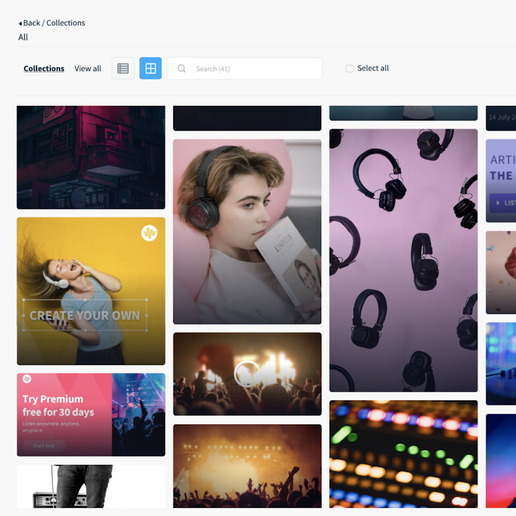Switch to list view layout icon
Image resolution: width=516 pixels, height=516 pixels.
(123, 68)
